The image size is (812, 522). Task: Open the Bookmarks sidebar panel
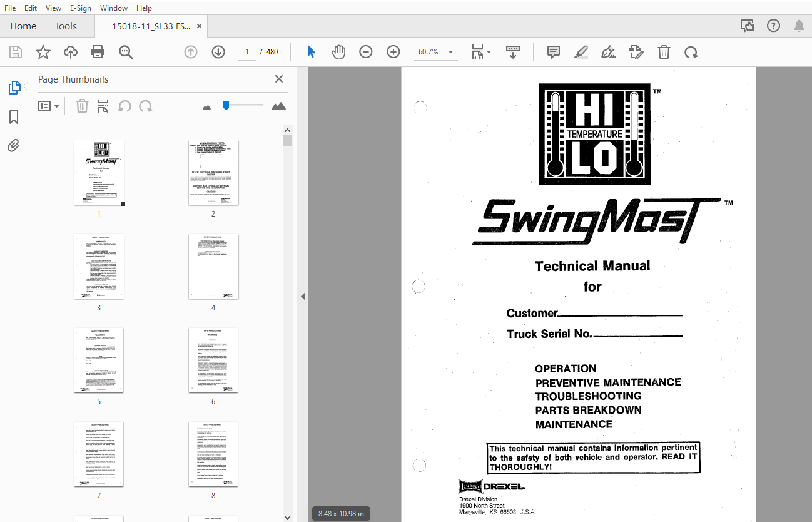coord(14,117)
